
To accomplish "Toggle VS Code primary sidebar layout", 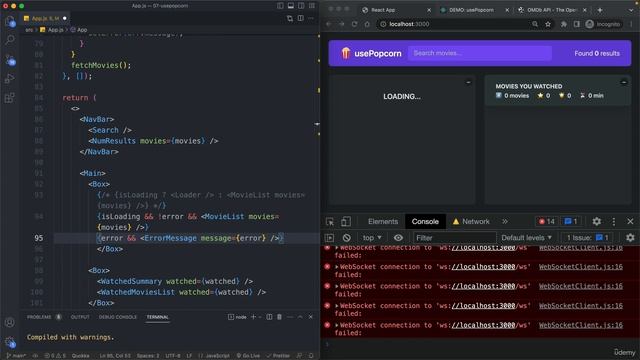I will (x=280, y=6).
